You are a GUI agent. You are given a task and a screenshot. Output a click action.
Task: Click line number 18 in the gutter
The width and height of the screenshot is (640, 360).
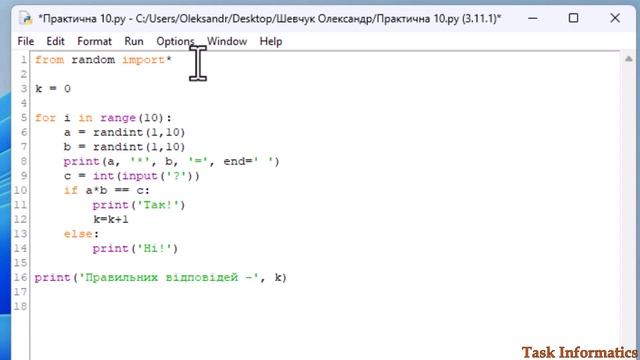[x=20, y=307]
